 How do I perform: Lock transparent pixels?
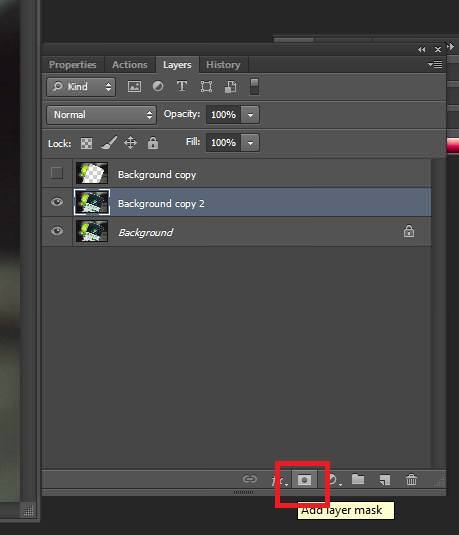pos(86,143)
